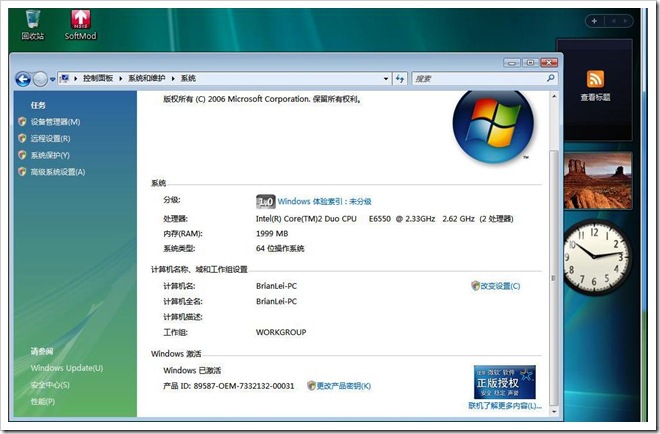Click the greyed-out Forward arrow button
660x434 pixels.
click(40, 79)
